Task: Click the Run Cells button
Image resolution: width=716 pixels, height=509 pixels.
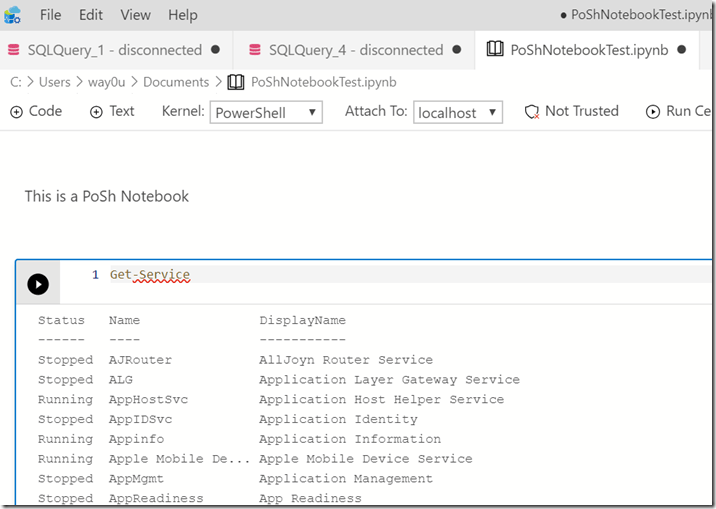Action: (x=679, y=111)
